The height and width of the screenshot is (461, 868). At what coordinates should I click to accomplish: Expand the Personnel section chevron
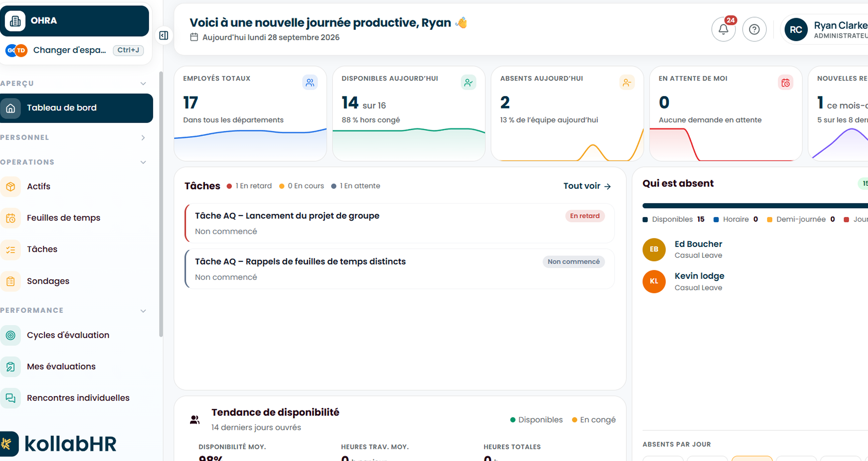tap(143, 138)
